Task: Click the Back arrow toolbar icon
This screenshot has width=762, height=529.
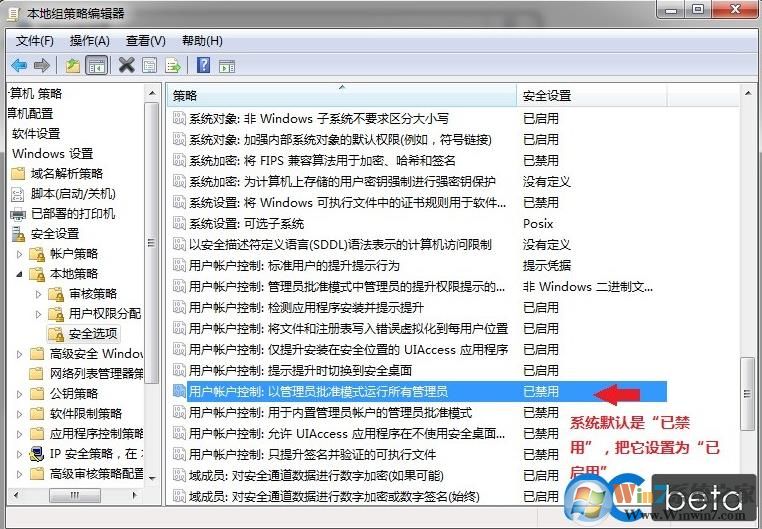Action: (19, 65)
